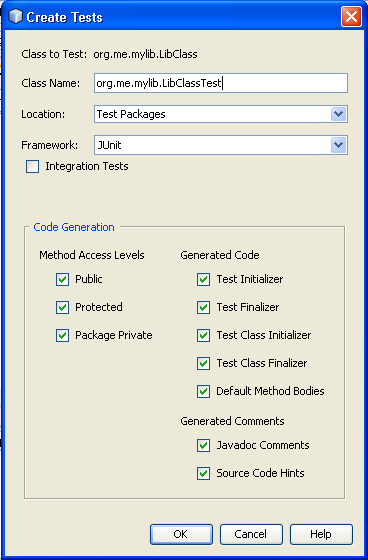Enable the Integration Tests checkbox
The height and width of the screenshot is (560, 368).
click(x=33, y=166)
